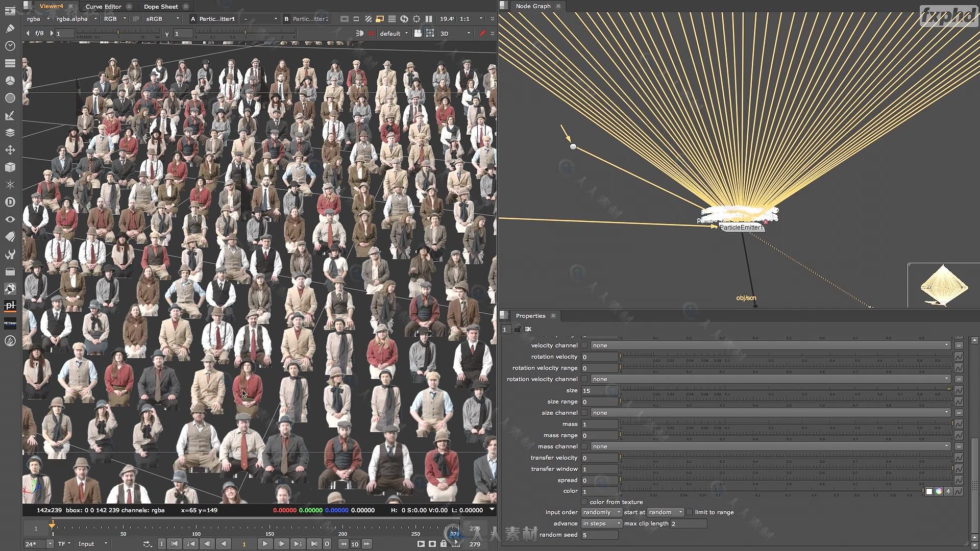Drag the size range slider
Screen dimensions: 980x551
pyautogui.click(x=620, y=401)
